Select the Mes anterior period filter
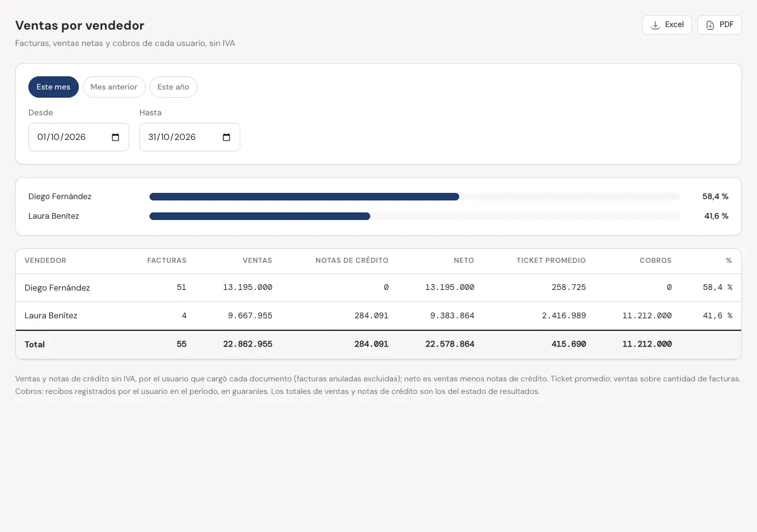Image resolution: width=757 pixels, height=532 pixels. [114, 87]
